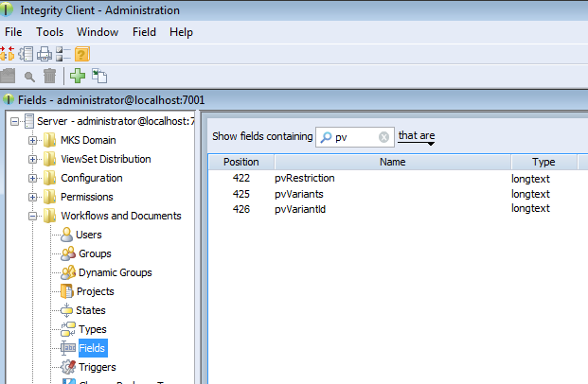
Task: Click the options list icon beside printer
Action: (x=62, y=53)
